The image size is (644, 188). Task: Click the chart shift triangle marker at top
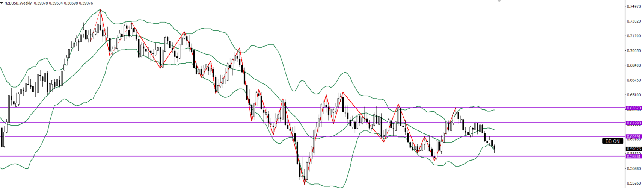pos(499,1)
